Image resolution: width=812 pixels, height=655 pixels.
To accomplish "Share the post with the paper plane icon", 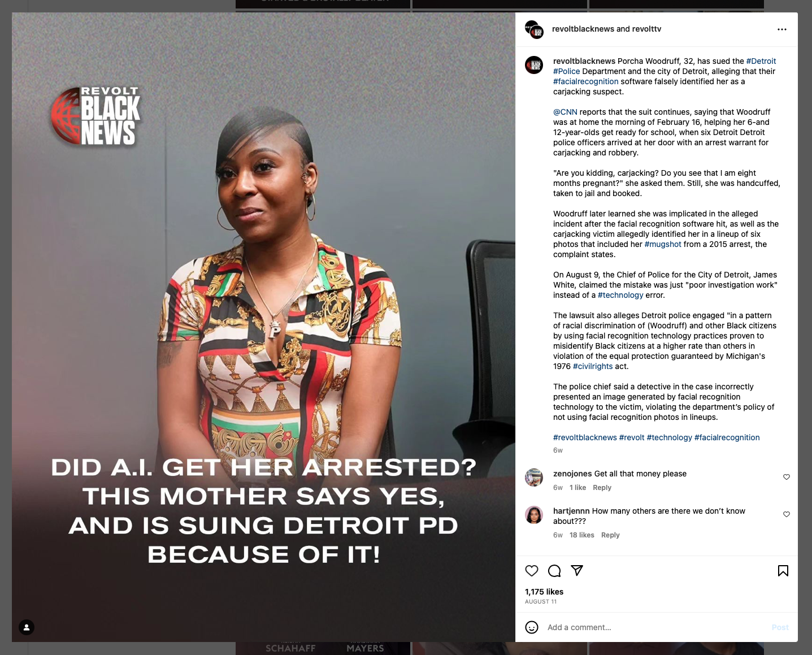I will (577, 571).
